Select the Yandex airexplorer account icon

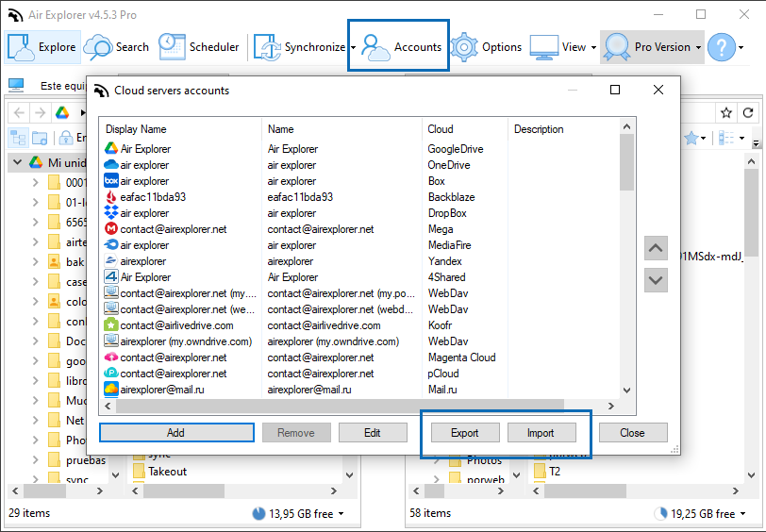point(111,261)
